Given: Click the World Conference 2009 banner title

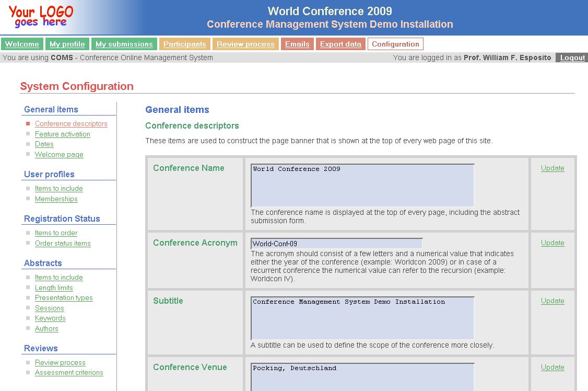Looking at the screenshot, I should (x=330, y=11).
